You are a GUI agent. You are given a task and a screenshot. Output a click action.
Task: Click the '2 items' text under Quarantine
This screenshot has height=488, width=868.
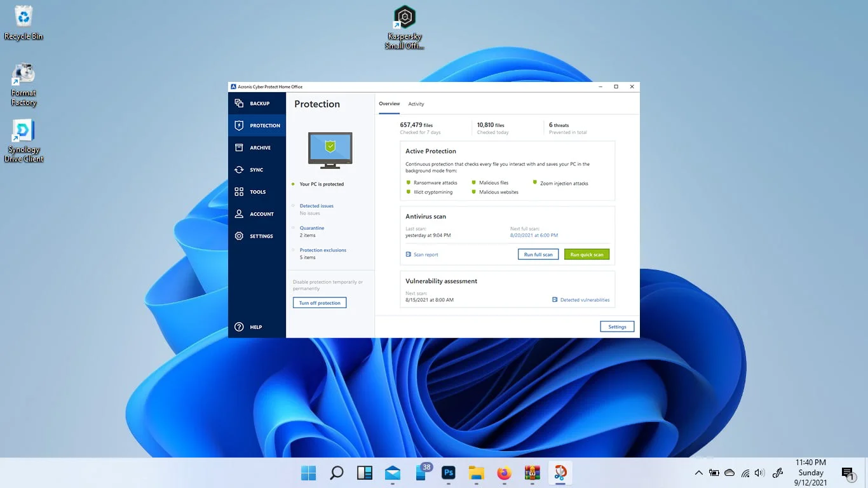point(308,235)
